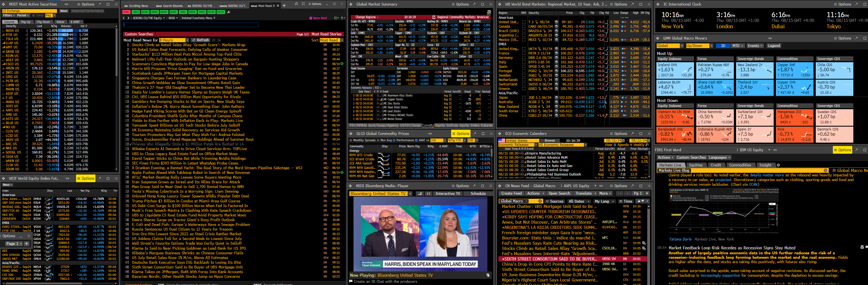
Task: Select the Mov Avg radio button
Action: pyautogui.click(x=378, y=140)
